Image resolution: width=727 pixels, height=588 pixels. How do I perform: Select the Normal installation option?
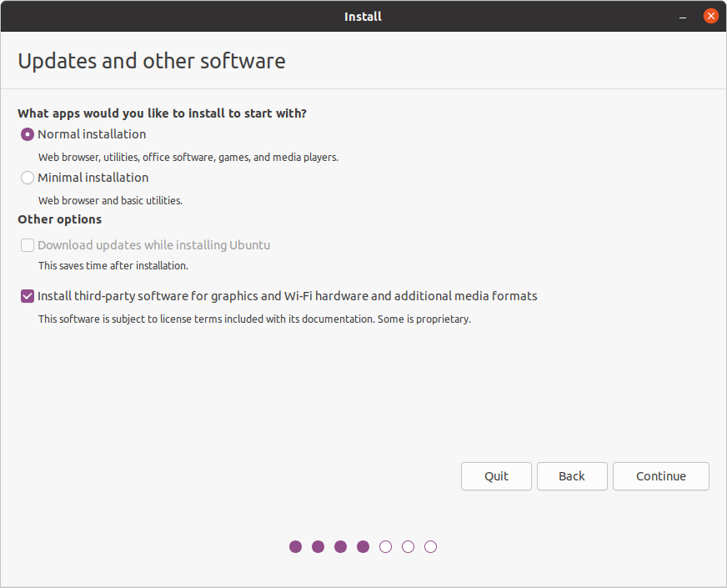(27, 134)
